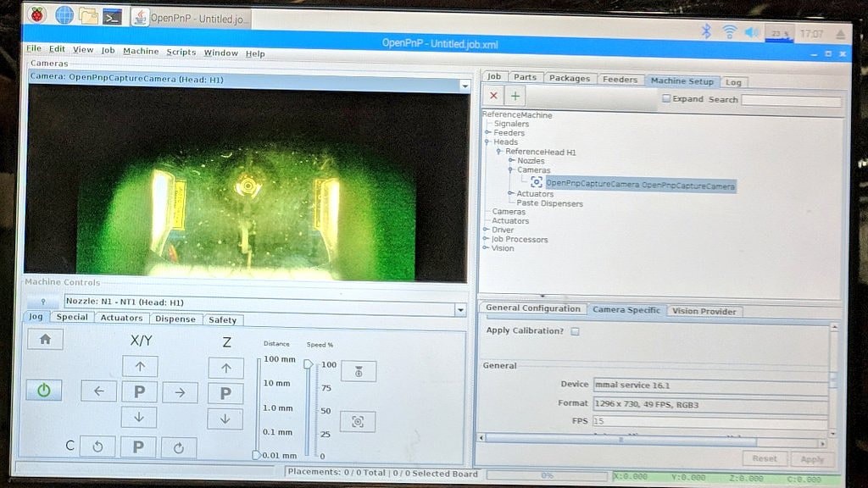Launch the web browser globe icon
This screenshot has width=868, height=488.
coord(64,15)
